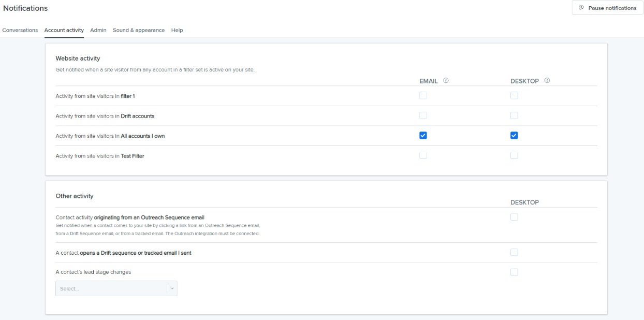Screen dimensions: 644x320
Task: Click the DESKTOP column info icon
Action: click(x=547, y=81)
